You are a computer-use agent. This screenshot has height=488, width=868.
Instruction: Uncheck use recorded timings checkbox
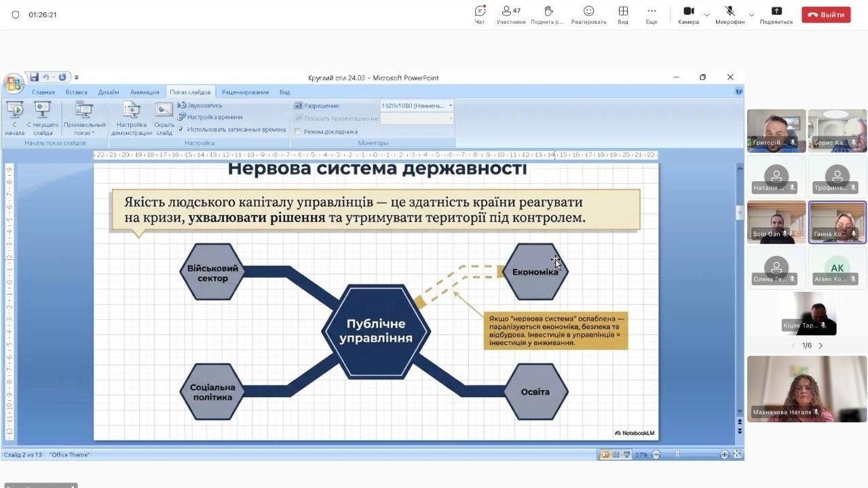pyautogui.click(x=181, y=129)
